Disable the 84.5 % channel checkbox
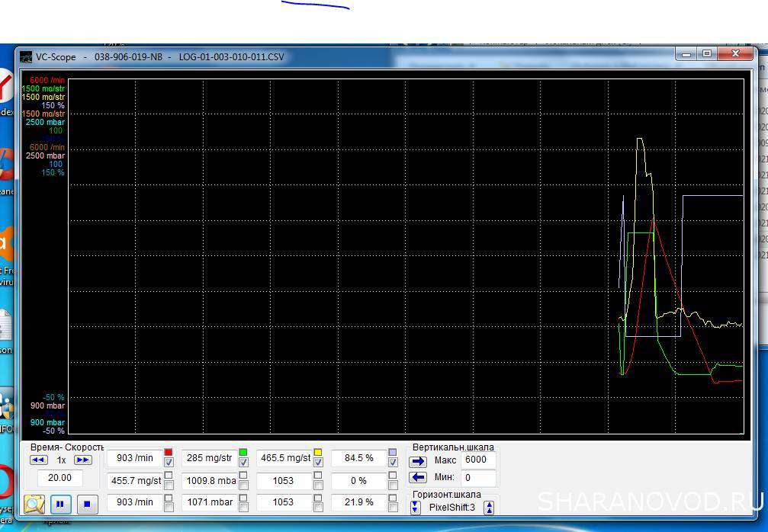Viewport: 768px width, 532px height. (x=393, y=463)
